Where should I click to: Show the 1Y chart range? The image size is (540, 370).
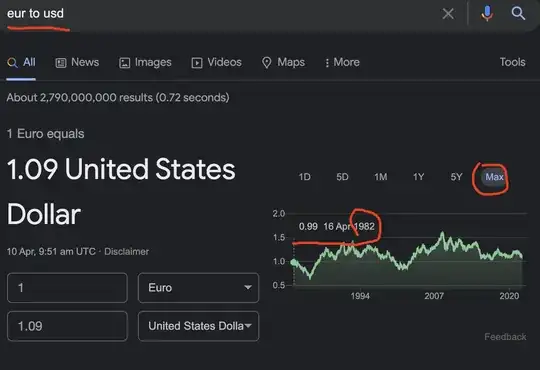click(x=418, y=177)
